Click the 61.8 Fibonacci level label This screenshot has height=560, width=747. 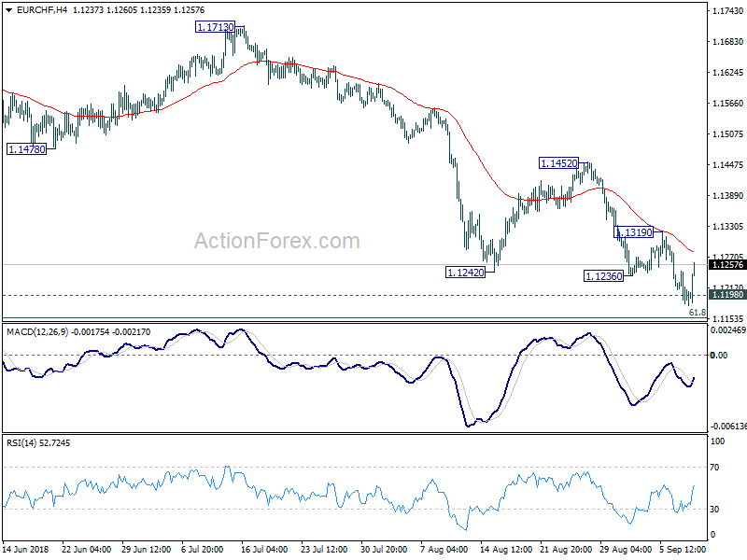[698, 313]
